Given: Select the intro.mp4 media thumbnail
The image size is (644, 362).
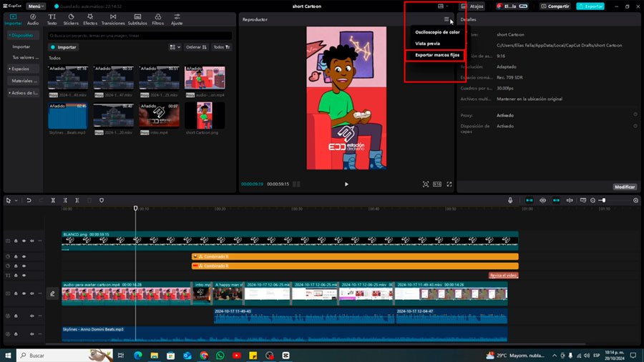Looking at the screenshot, I should pos(159,115).
